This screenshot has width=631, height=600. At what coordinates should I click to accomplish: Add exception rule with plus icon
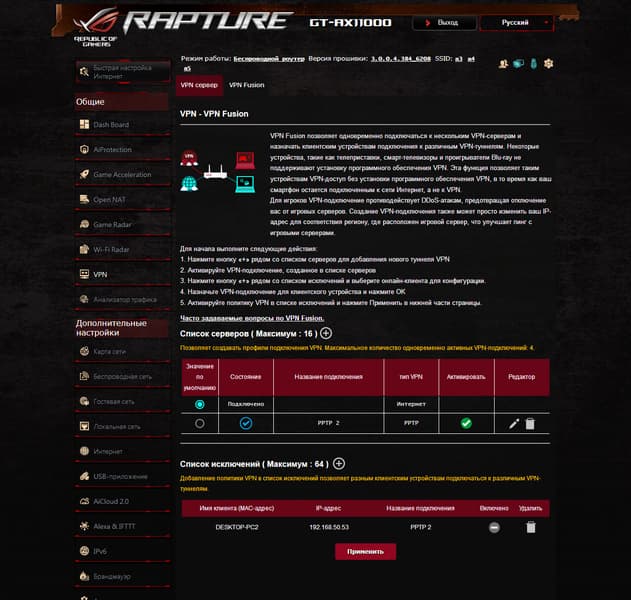coord(339,464)
